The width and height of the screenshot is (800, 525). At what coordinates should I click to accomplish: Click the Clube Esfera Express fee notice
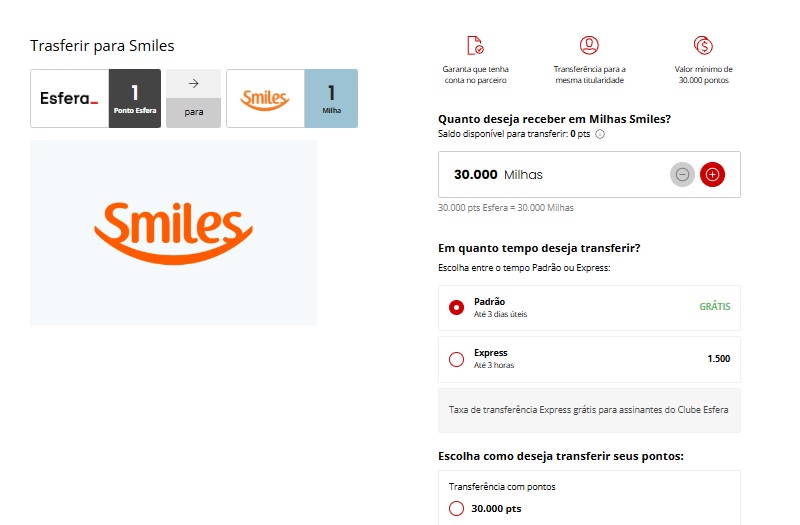(x=589, y=410)
